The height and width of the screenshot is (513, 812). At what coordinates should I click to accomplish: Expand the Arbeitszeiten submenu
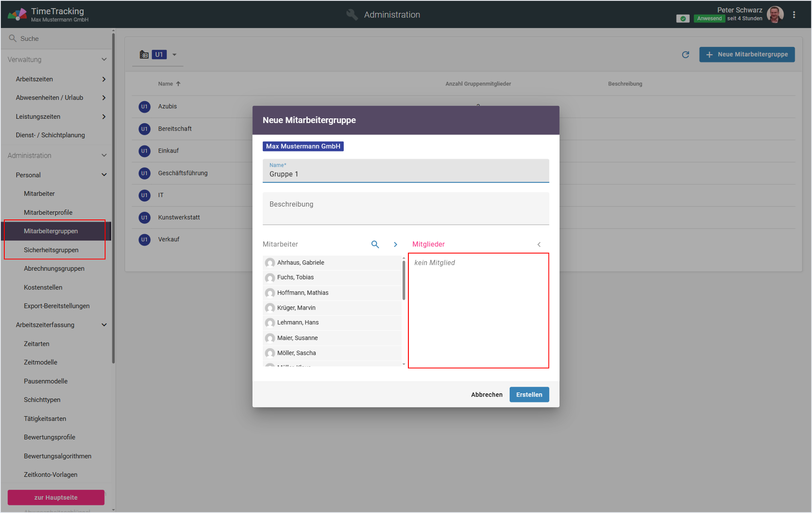tap(104, 79)
